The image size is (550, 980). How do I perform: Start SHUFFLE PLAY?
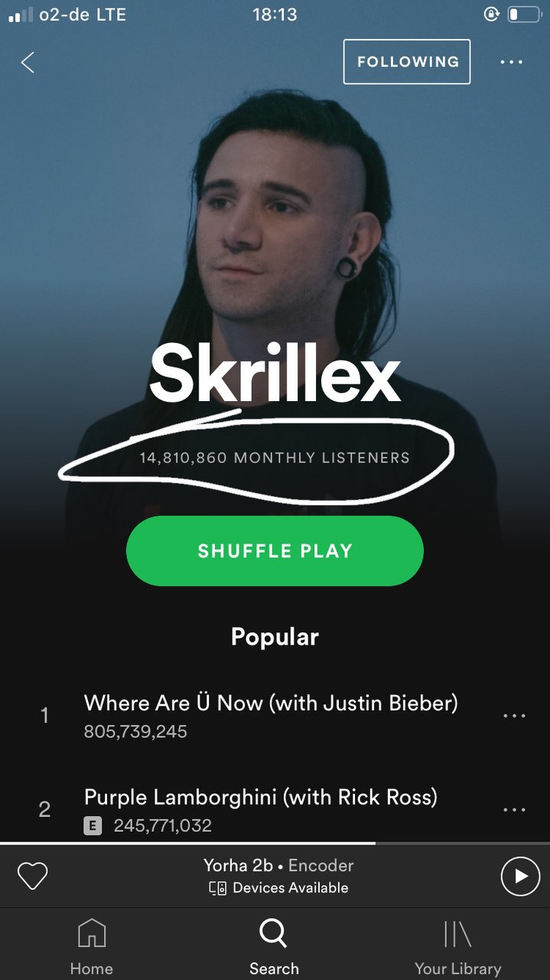275,550
